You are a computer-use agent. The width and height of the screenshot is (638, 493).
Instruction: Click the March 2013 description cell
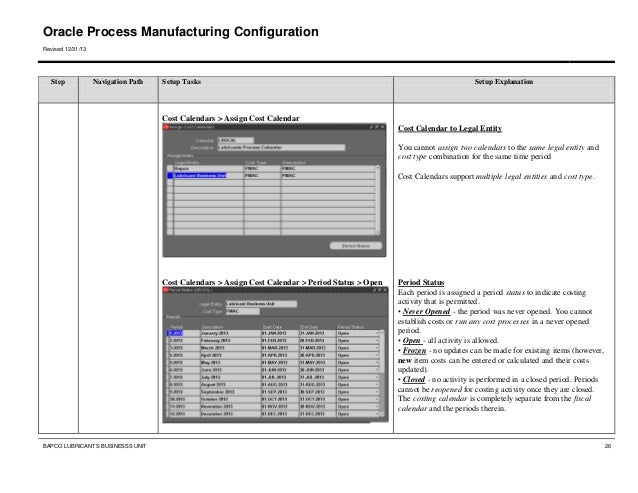pyautogui.click(x=230, y=348)
